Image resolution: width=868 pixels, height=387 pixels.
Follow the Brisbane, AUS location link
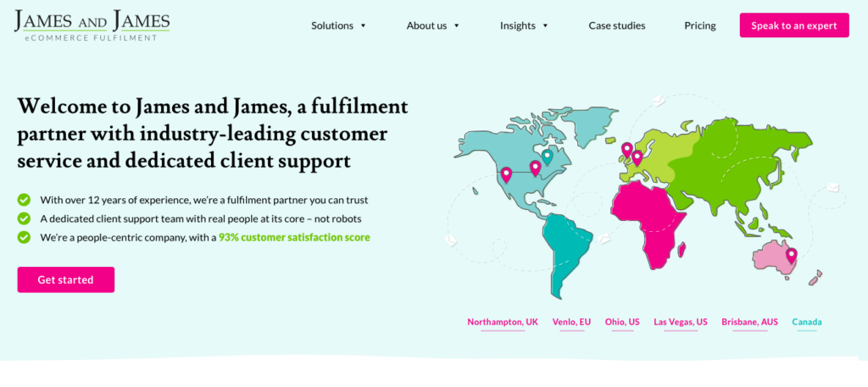(x=749, y=322)
